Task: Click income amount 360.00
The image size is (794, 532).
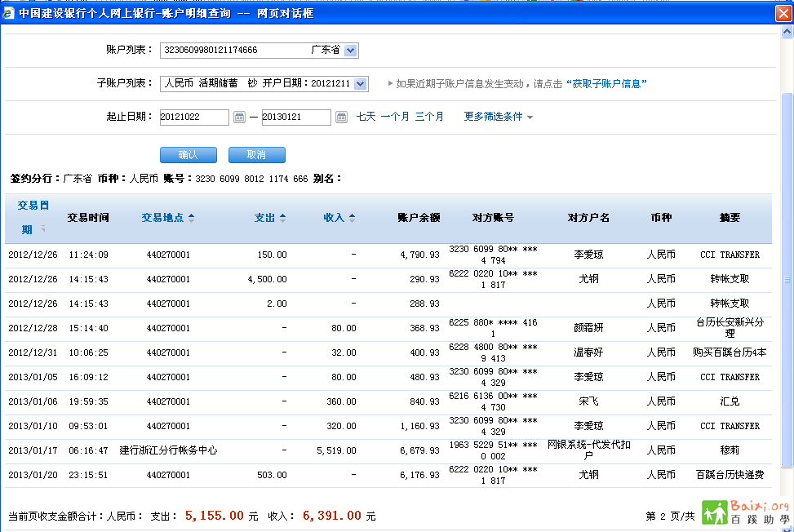Action: (341, 401)
